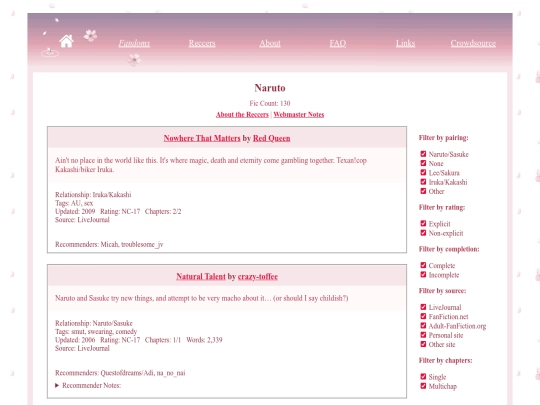540x405 pixels.
Task: Toggle the Complete filter checkbox
Action: coord(423,265)
